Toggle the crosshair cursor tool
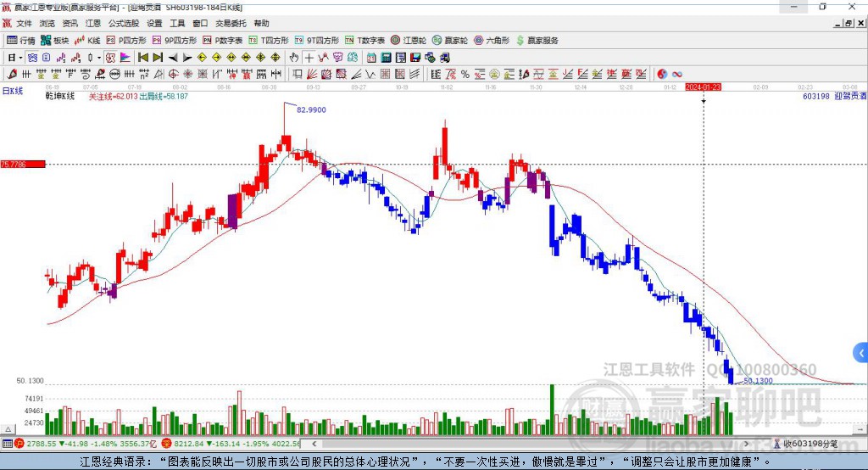The height and width of the screenshot is (470, 868). click(309, 58)
